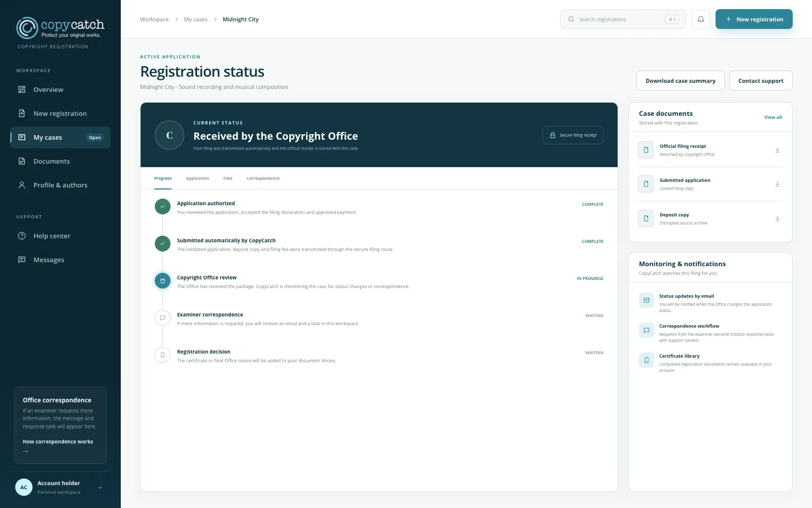Click the search magnifier icon
The height and width of the screenshot is (508, 812).
(571, 19)
